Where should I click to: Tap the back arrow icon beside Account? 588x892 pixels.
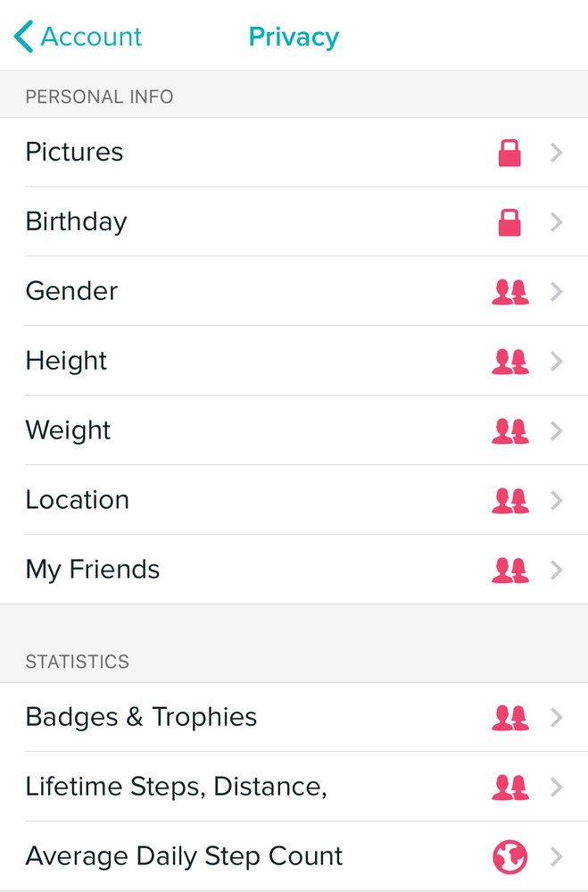click(24, 38)
